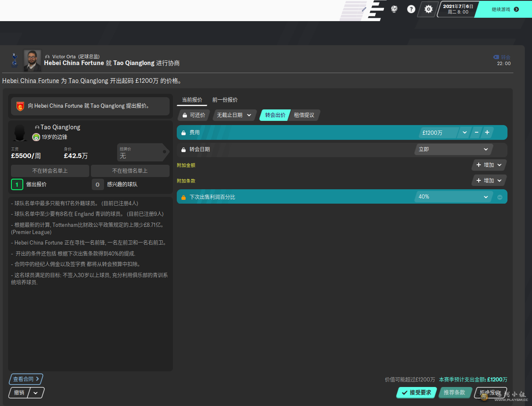Click 向 Hebei China Fortune 提出报价 banner
The width and height of the screenshot is (532, 406).
point(90,106)
